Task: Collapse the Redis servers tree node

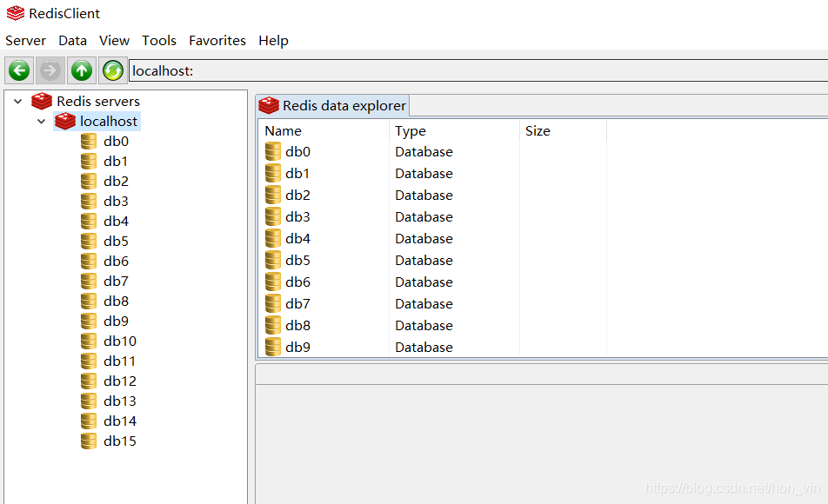Action: [x=17, y=101]
